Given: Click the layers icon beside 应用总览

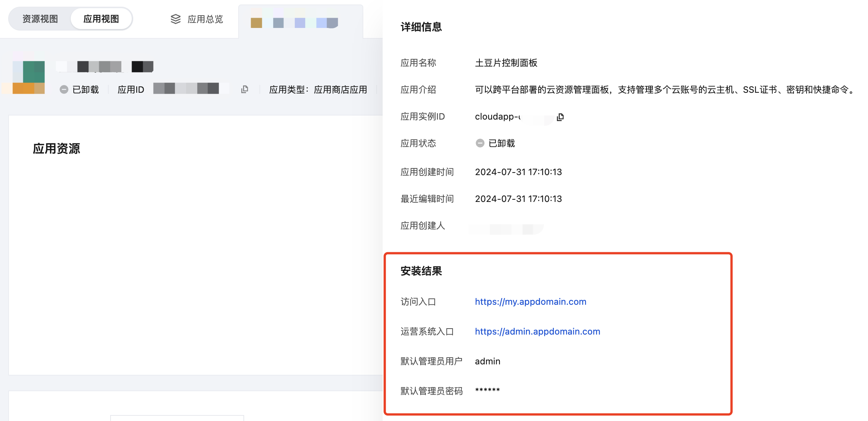Looking at the screenshot, I should [x=175, y=19].
